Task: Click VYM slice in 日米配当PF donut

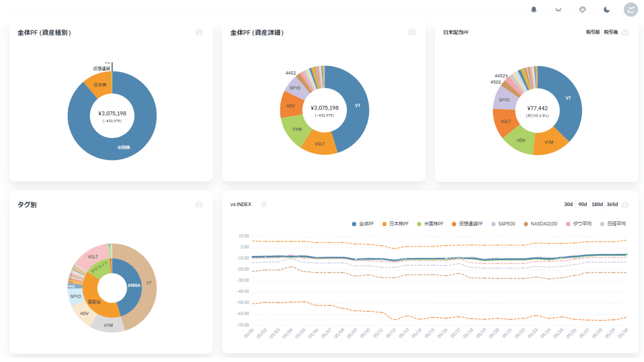Action: 549,142
